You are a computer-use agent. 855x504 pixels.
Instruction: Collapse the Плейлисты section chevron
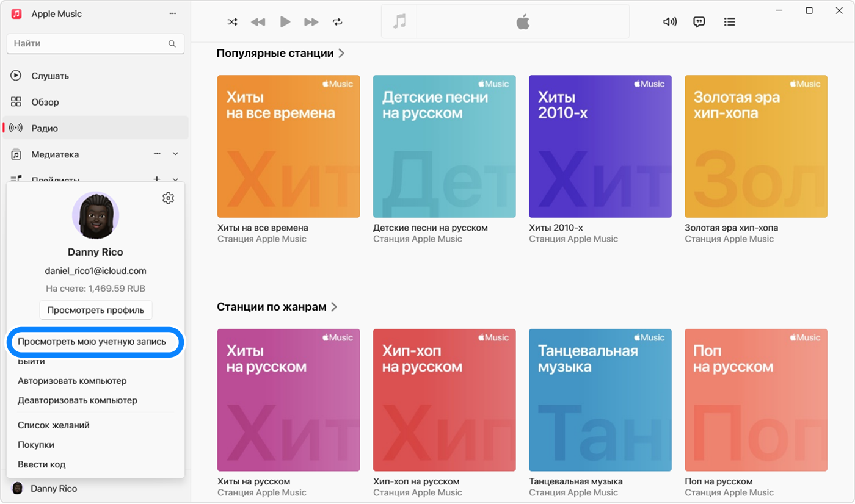point(176,179)
